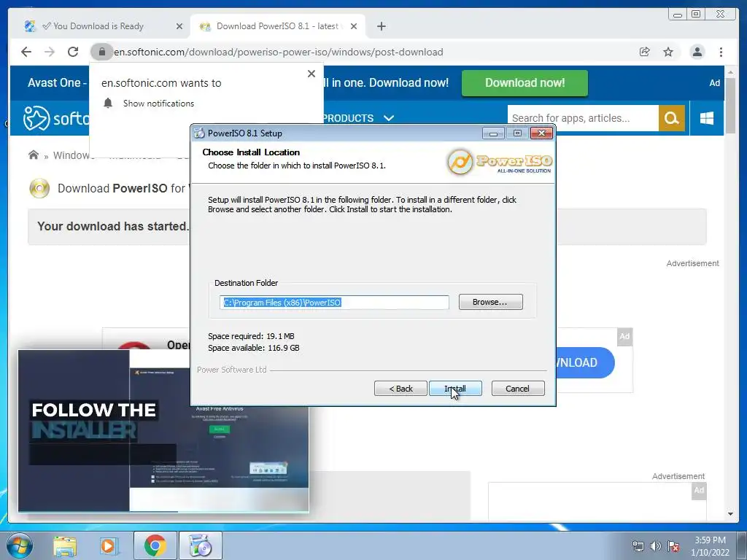The width and height of the screenshot is (747, 560).
Task: Switch to You Download is Ready tab
Action: (x=98, y=26)
